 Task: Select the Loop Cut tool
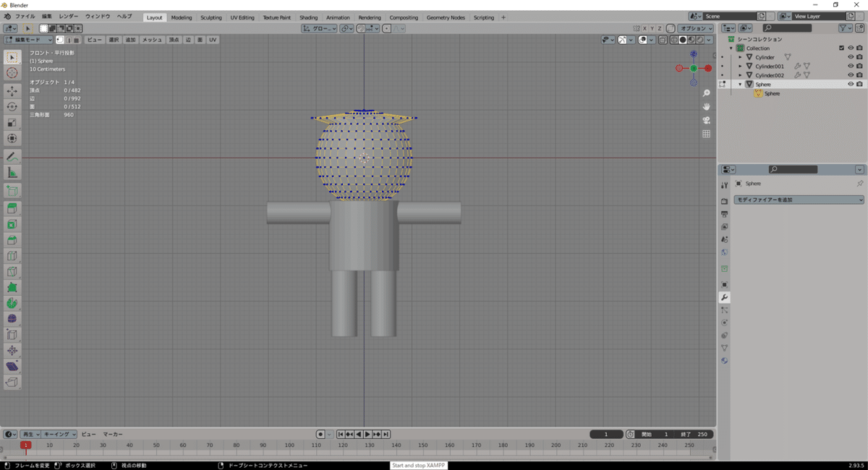coord(12,256)
